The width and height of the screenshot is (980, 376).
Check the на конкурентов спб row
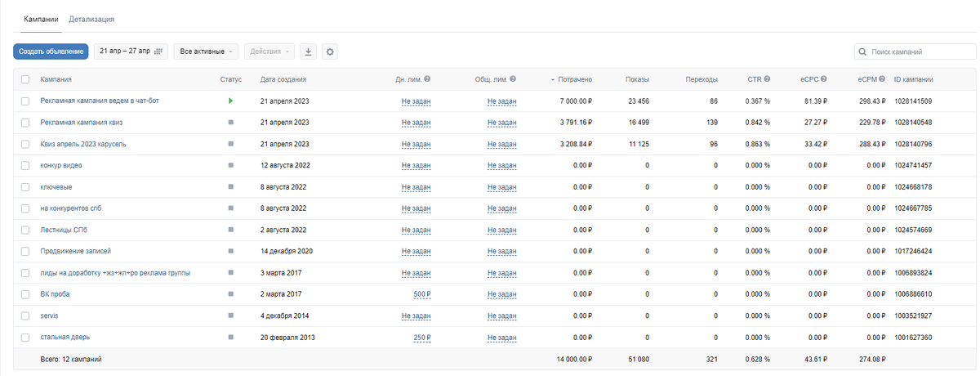tap(25, 208)
